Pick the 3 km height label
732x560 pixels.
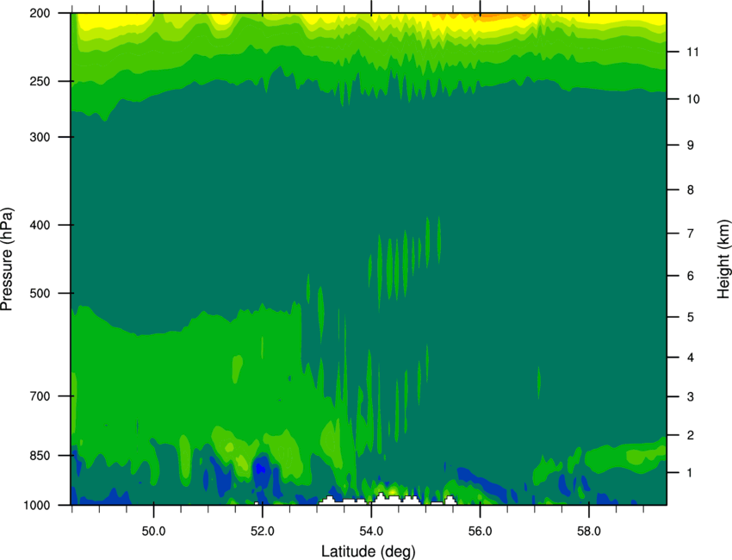coord(691,397)
